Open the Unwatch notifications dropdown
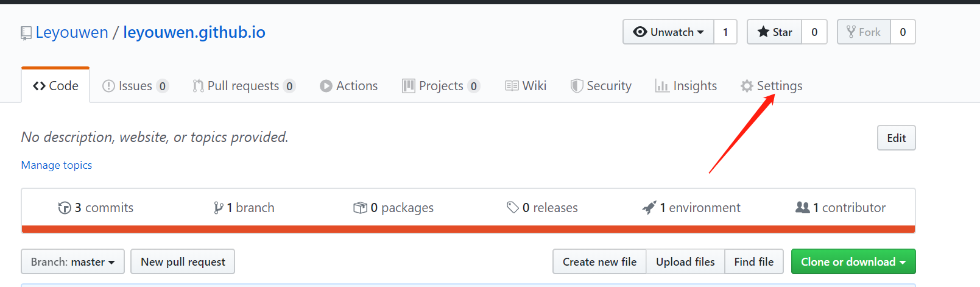Viewport: 980px width, 287px height. tap(668, 32)
